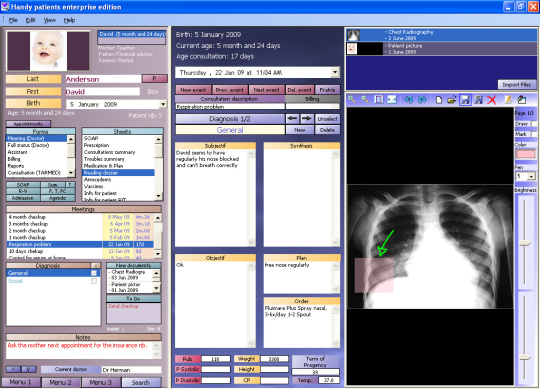
Task: Enable the Draw checkbox
Action: (x=534, y=124)
